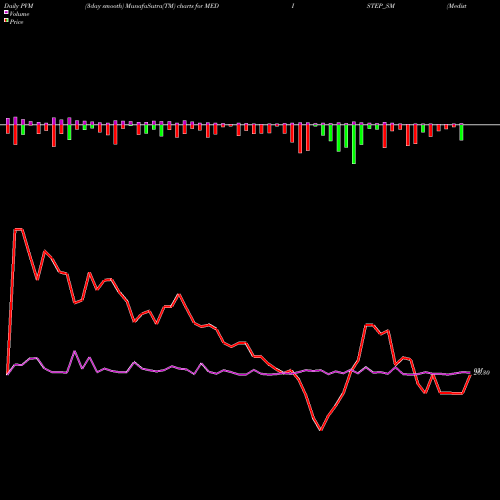Image resolution: width=500 pixels, height=500 pixels.
Task: Click the '(Mediat' text at top right
Action: click(x=457, y=6)
